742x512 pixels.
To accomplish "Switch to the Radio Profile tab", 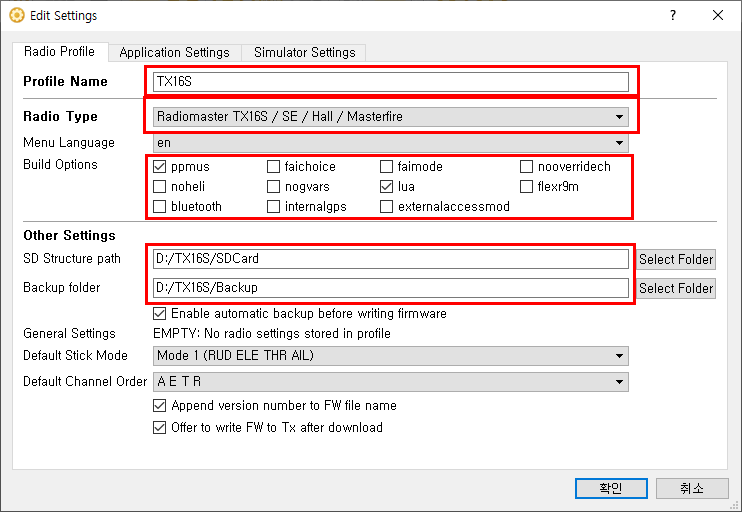I will tap(60, 52).
